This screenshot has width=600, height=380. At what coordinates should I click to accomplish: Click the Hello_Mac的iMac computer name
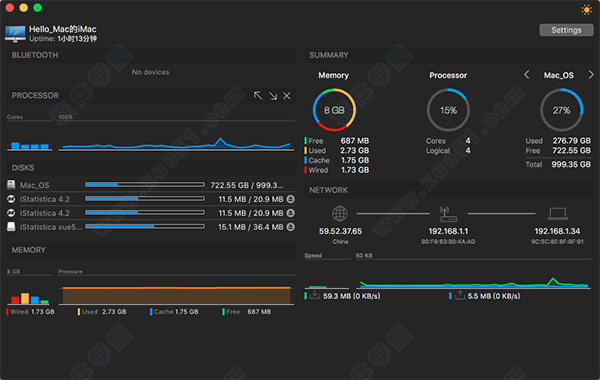pyautogui.click(x=63, y=29)
